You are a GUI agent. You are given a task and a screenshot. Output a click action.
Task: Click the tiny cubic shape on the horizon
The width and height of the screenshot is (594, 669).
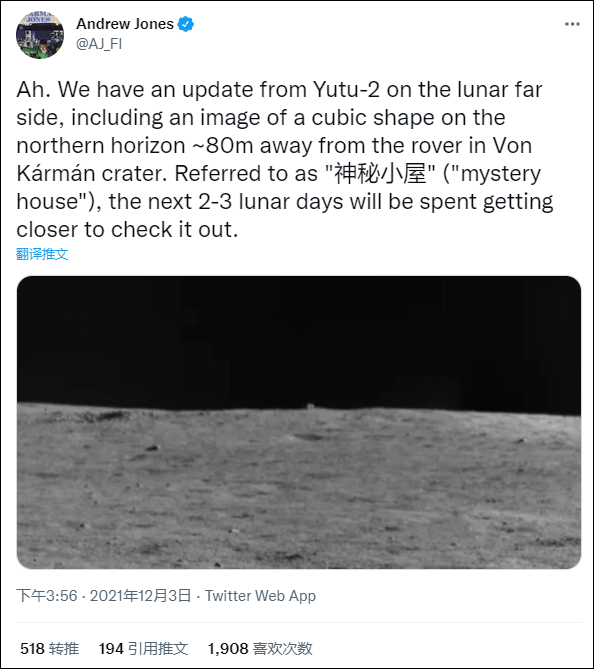point(310,406)
